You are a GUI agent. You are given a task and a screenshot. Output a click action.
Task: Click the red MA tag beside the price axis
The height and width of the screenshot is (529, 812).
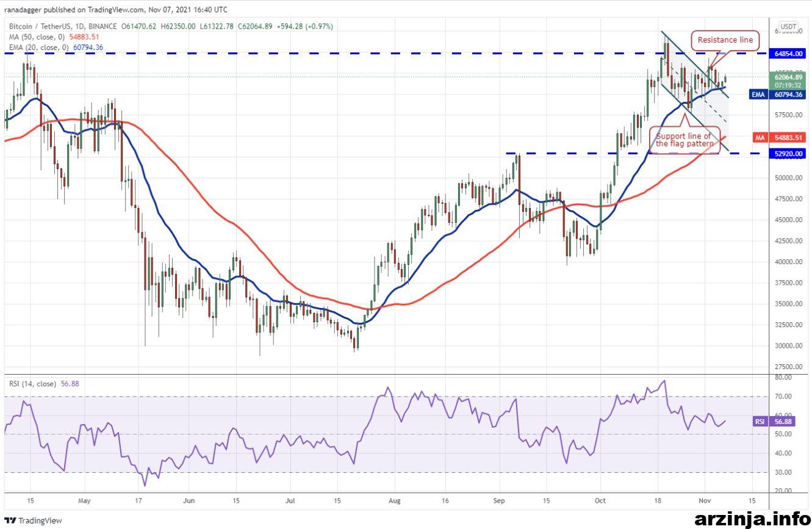[x=760, y=138]
